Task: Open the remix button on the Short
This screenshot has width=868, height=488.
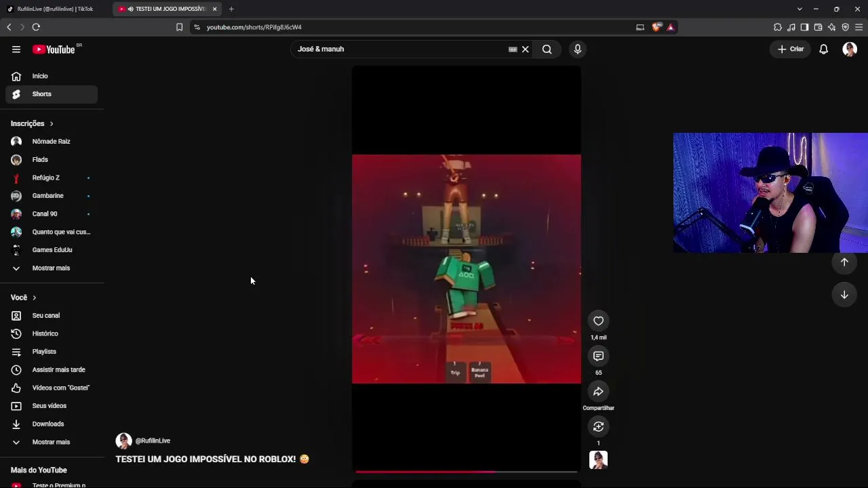Action: point(598,427)
